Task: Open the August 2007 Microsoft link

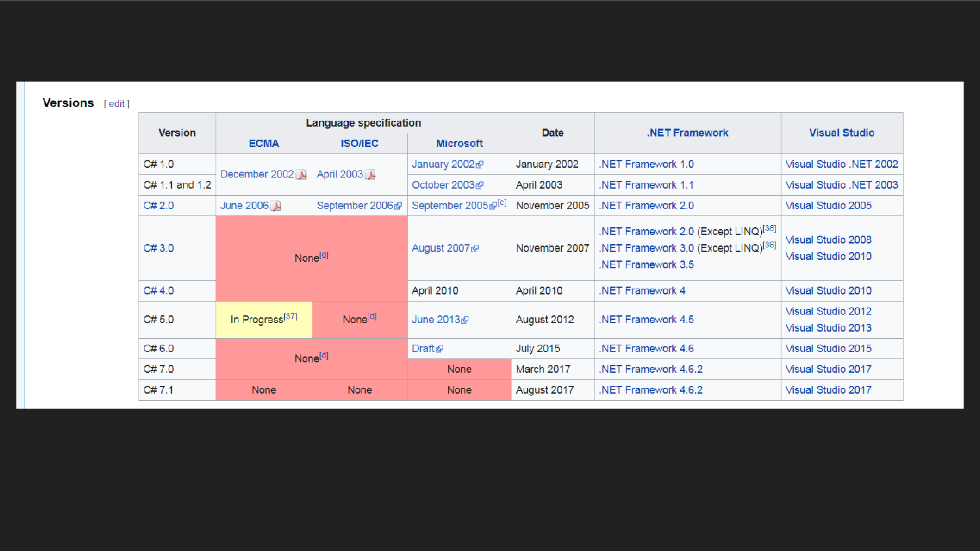Action: pos(440,249)
